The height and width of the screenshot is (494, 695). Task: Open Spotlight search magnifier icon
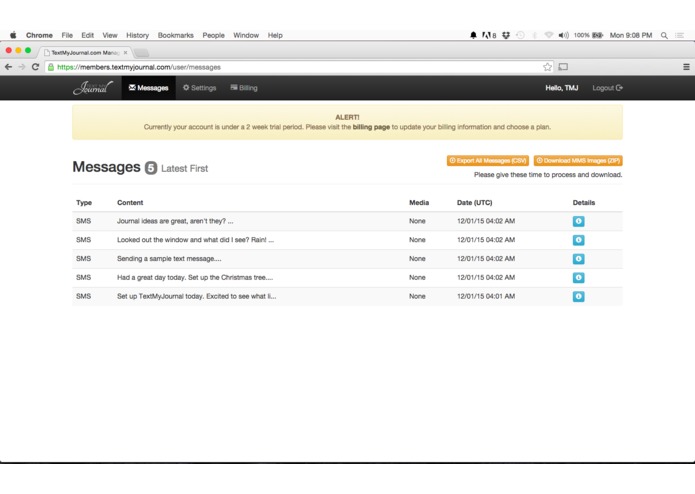click(664, 35)
